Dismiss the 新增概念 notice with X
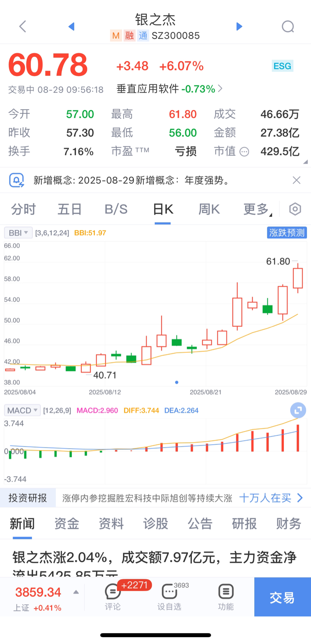 point(296,180)
